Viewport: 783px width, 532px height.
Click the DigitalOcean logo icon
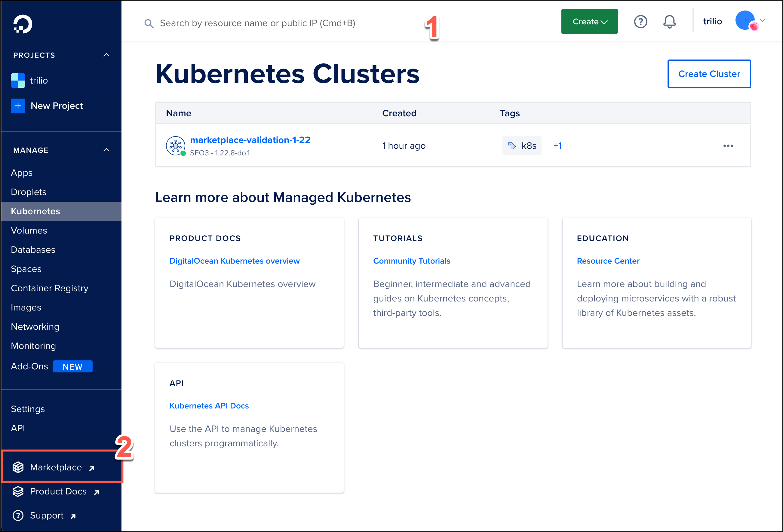[23, 24]
